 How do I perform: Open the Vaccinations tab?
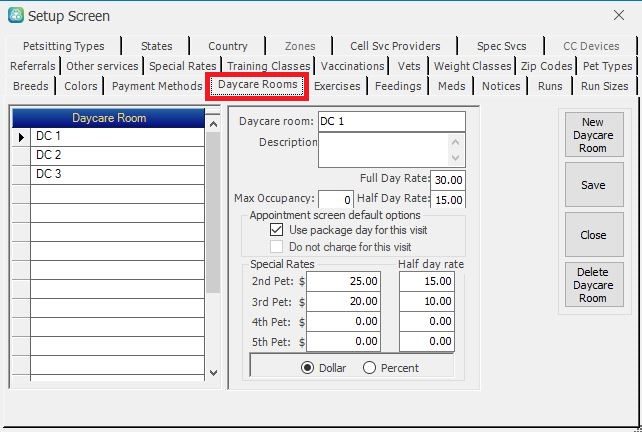[x=353, y=66]
